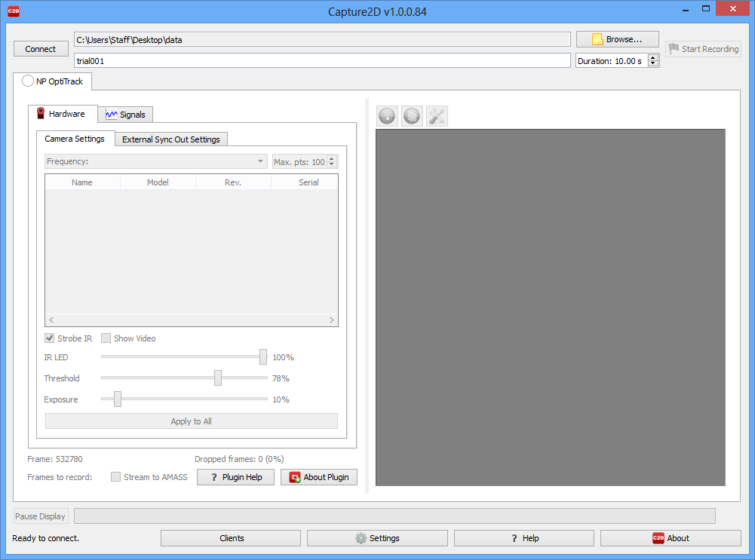Screen dimensions: 755x560
Task: Open the Clients window
Action: [x=231, y=538]
